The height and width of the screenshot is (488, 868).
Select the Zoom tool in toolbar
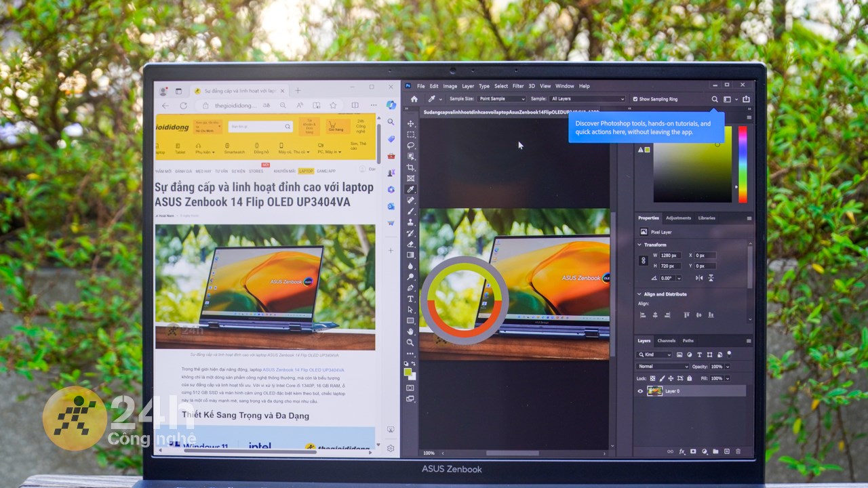[x=410, y=342]
